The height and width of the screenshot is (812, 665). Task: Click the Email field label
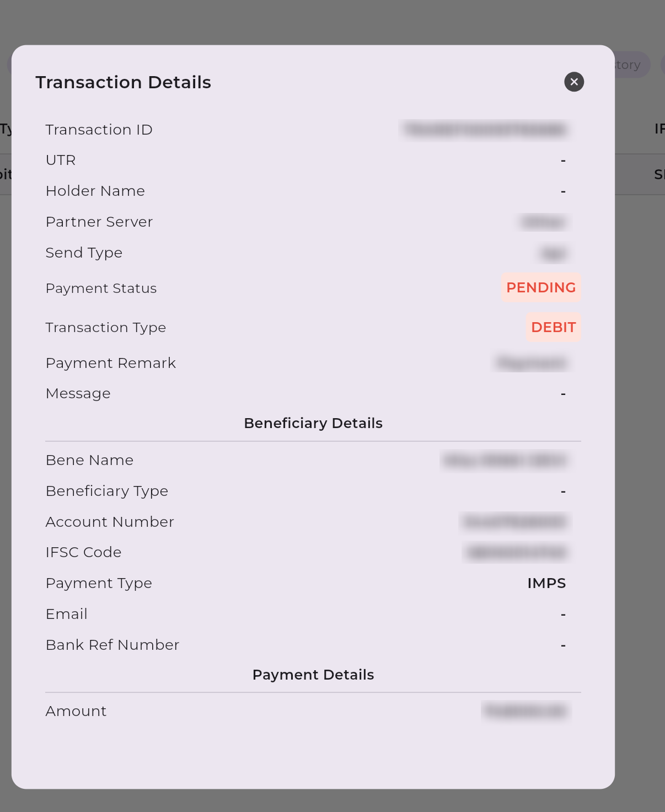point(67,614)
